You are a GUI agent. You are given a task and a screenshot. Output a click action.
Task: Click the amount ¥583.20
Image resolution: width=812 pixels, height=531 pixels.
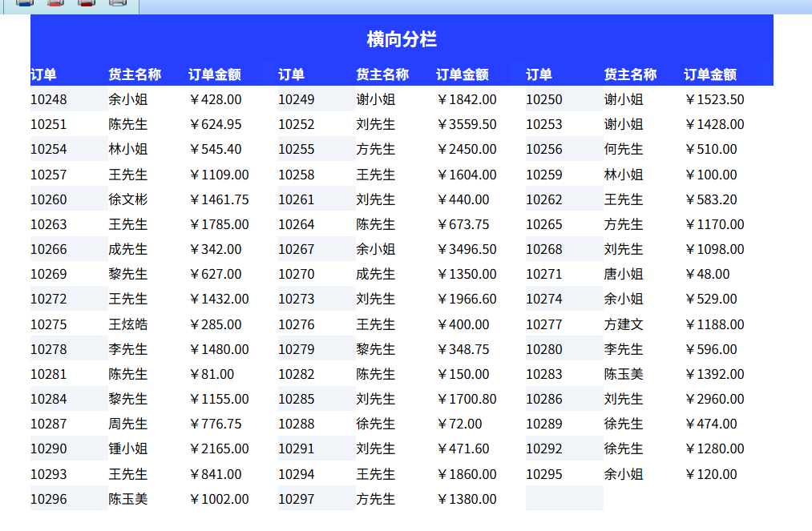(x=710, y=199)
